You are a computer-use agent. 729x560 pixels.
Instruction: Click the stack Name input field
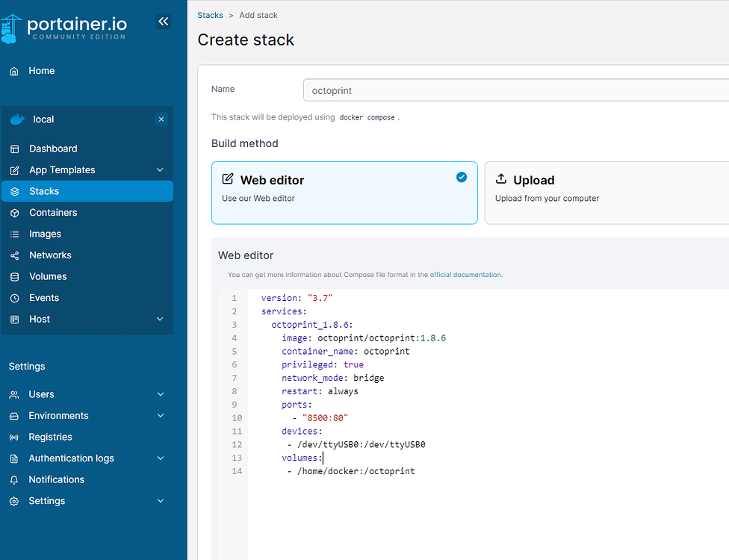515,90
